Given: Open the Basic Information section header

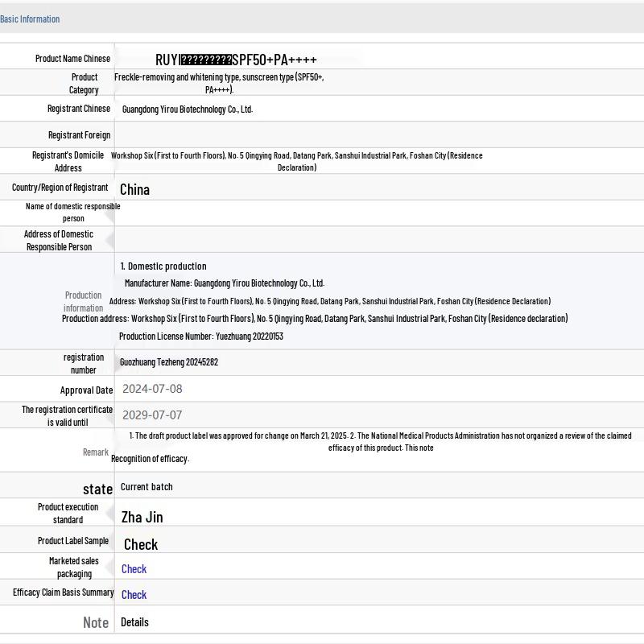Looking at the screenshot, I should pos(30,19).
